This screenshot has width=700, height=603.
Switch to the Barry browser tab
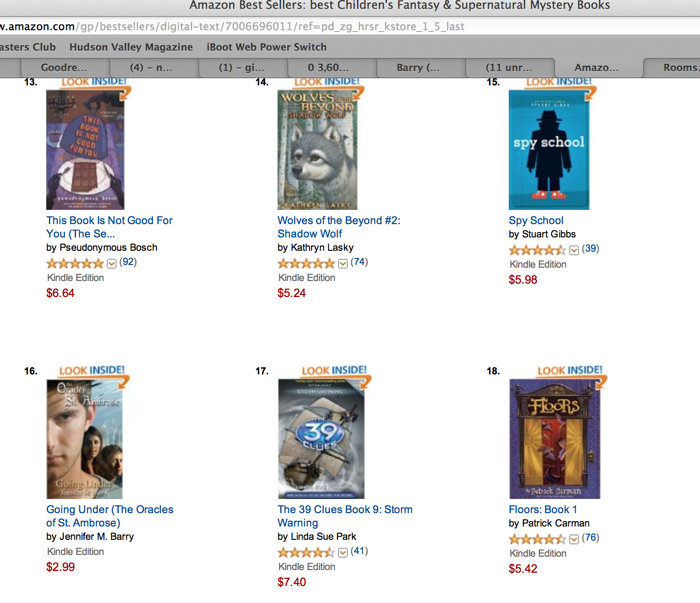pos(418,68)
